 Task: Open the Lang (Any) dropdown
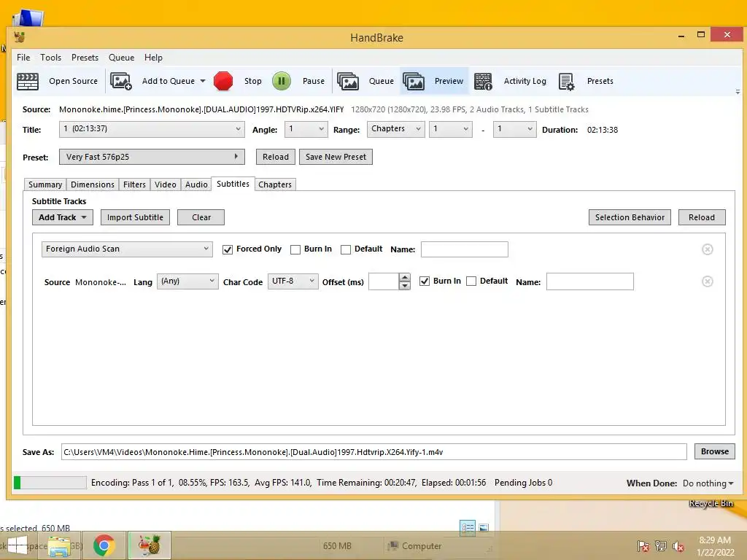[x=187, y=281]
